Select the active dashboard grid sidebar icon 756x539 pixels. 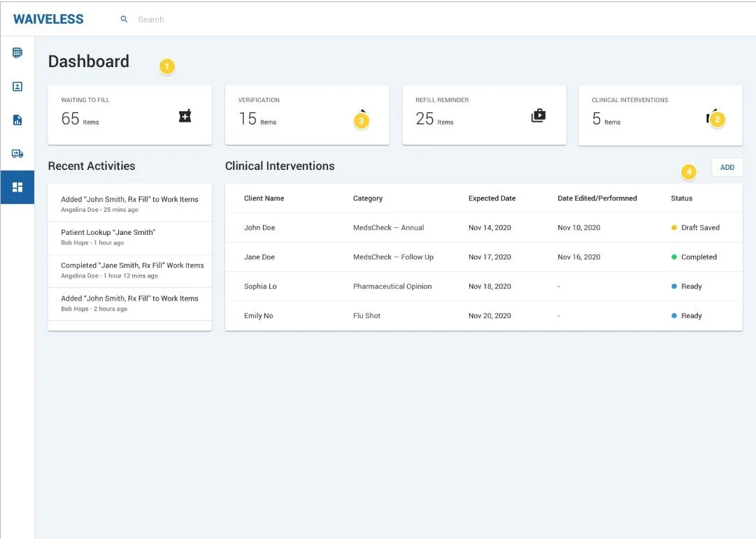click(x=17, y=187)
